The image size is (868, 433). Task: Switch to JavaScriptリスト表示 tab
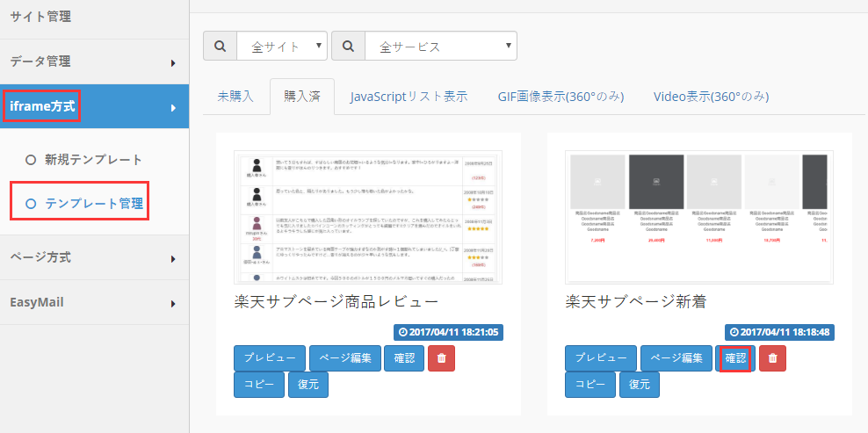(x=409, y=97)
